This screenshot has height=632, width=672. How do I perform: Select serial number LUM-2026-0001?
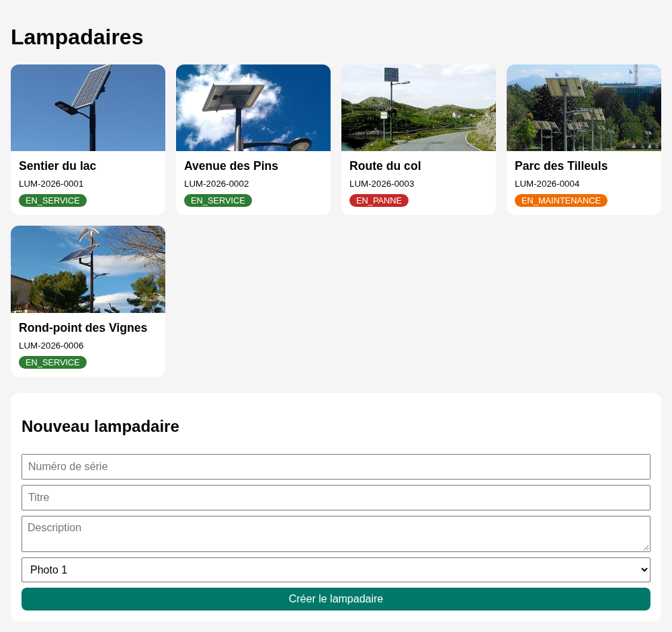(51, 184)
